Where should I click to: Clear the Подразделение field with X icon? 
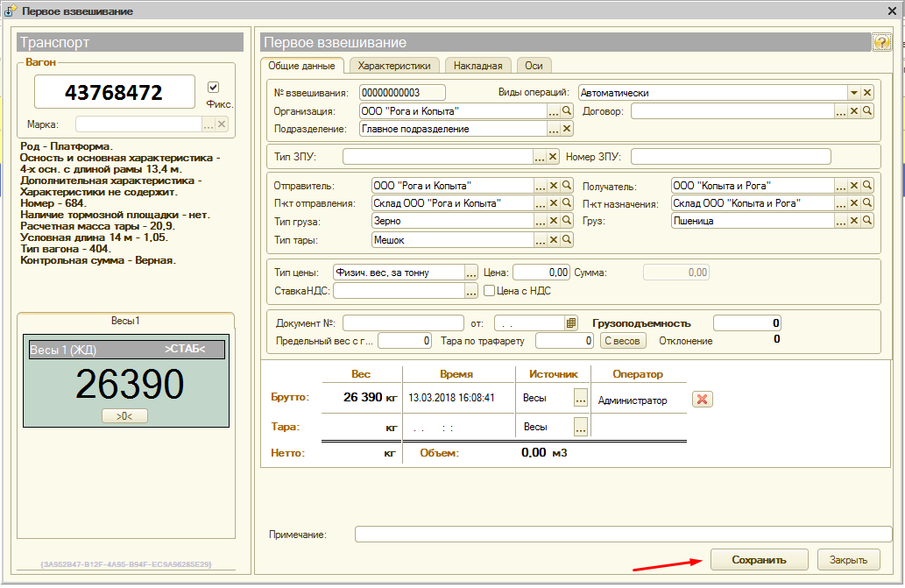click(x=567, y=129)
